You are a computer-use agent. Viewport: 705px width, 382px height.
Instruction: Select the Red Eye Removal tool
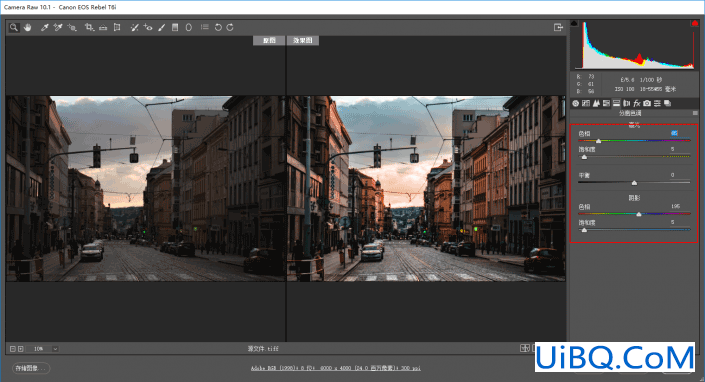[x=148, y=27]
